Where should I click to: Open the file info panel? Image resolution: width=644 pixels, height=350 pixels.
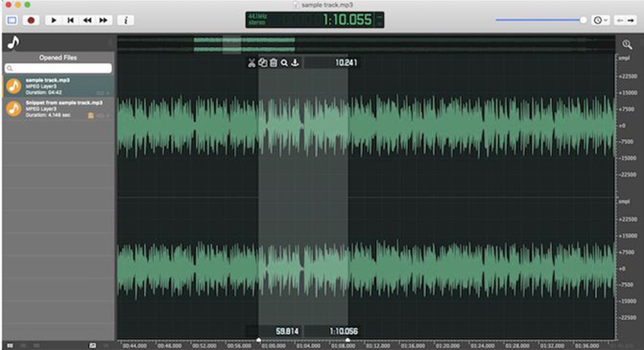[x=125, y=20]
